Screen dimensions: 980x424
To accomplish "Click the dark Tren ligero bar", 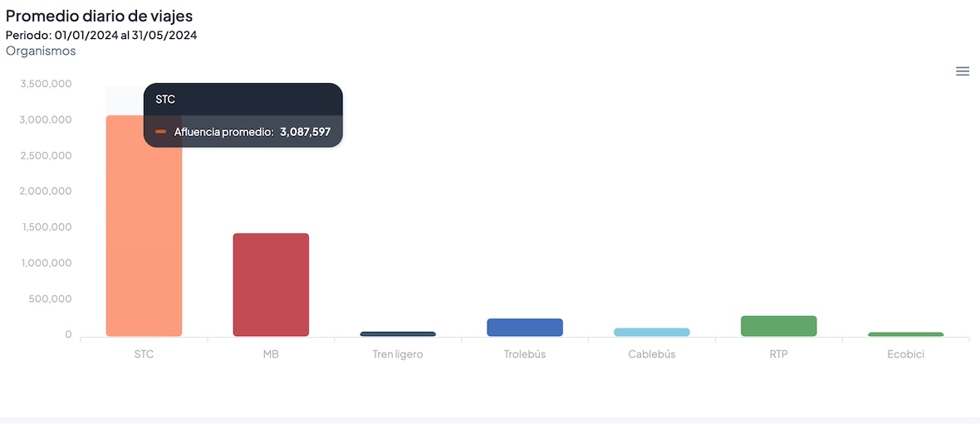I will coord(398,334).
